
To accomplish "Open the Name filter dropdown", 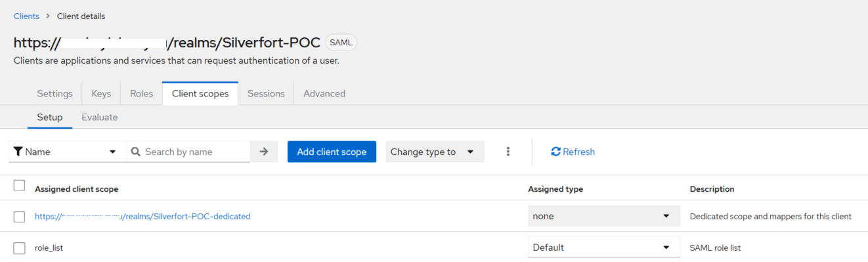I will click(67, 152).
